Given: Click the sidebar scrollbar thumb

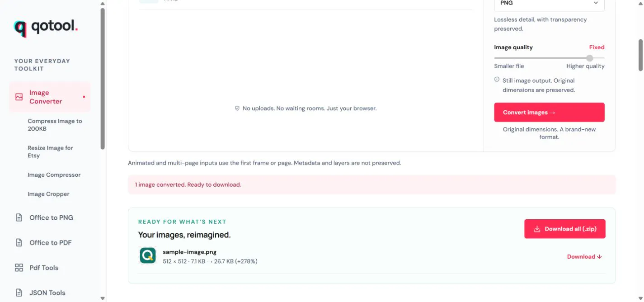Looking at the screenshot, I should [x=103, y=79].
